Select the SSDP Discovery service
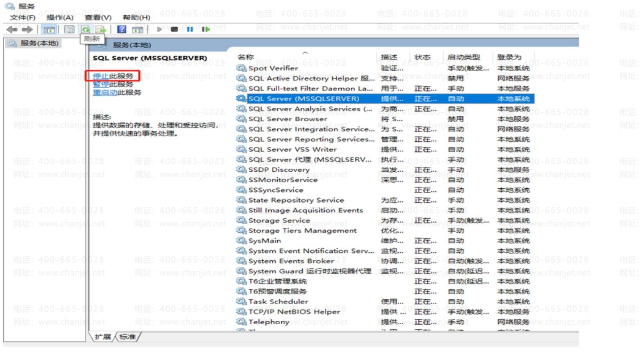The image size is (644, 352). tap(385, 170)
